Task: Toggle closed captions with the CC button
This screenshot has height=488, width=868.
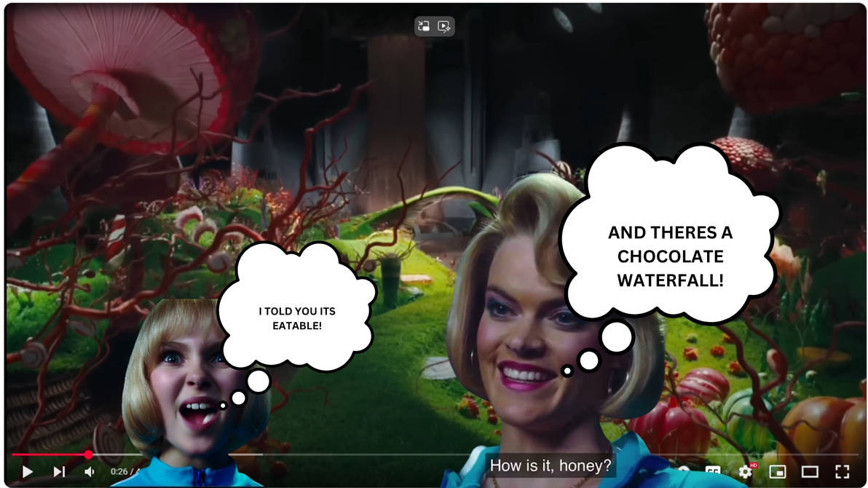Action: (713, 471)
